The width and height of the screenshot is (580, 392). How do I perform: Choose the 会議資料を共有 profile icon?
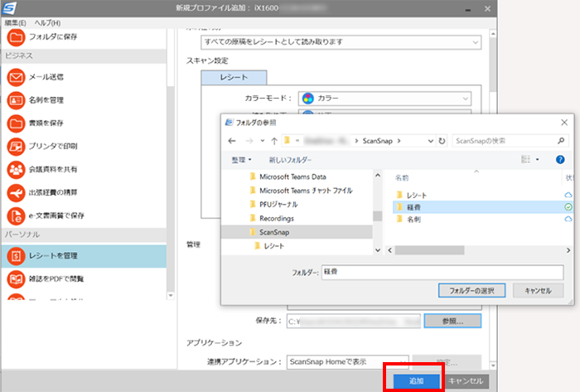pyautogui.click(x=16, y=169)
